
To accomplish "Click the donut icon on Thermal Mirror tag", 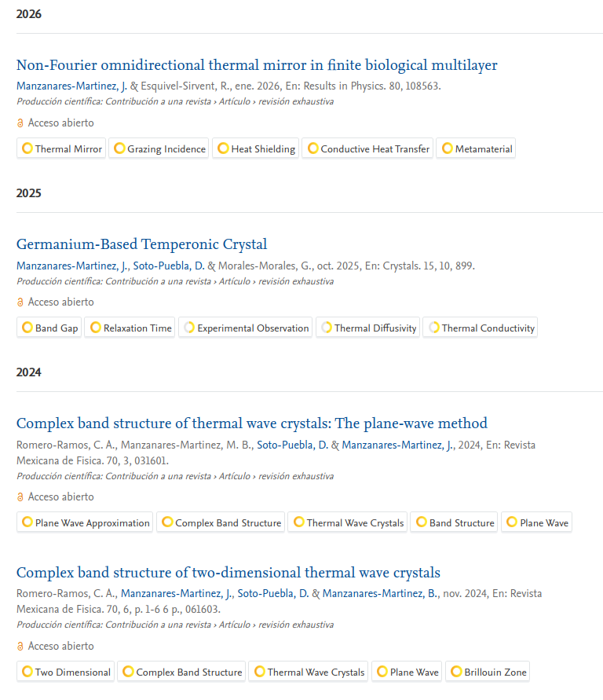I will click(x=27, y=148).
